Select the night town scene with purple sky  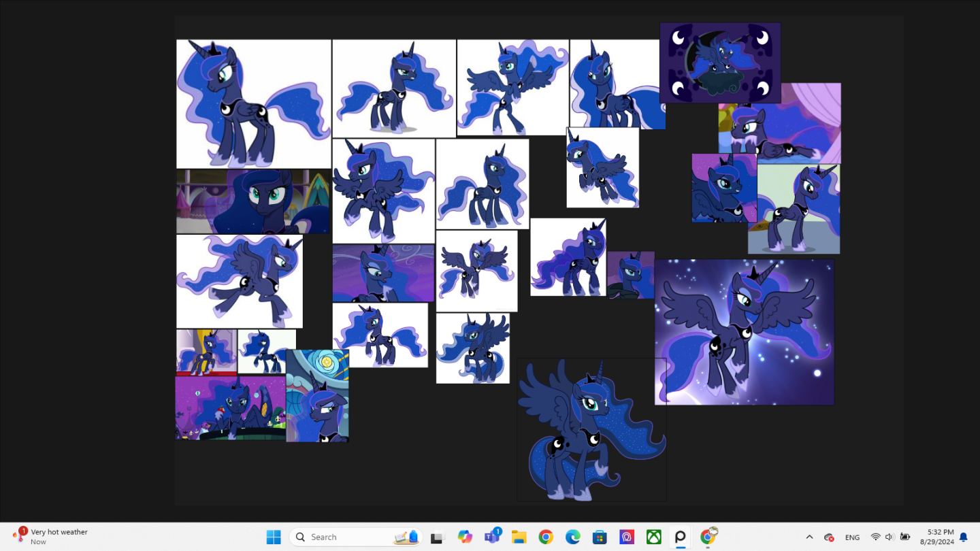(230, 407)
